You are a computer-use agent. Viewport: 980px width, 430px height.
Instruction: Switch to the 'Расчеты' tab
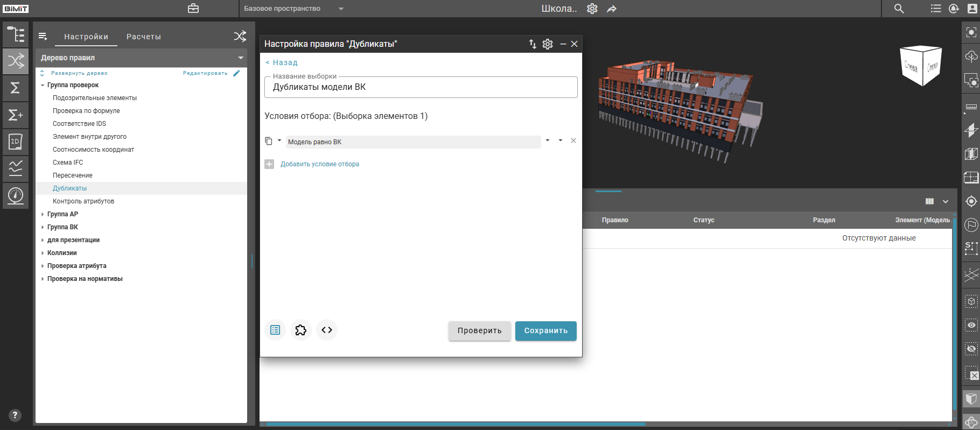[x=144, y=37]
